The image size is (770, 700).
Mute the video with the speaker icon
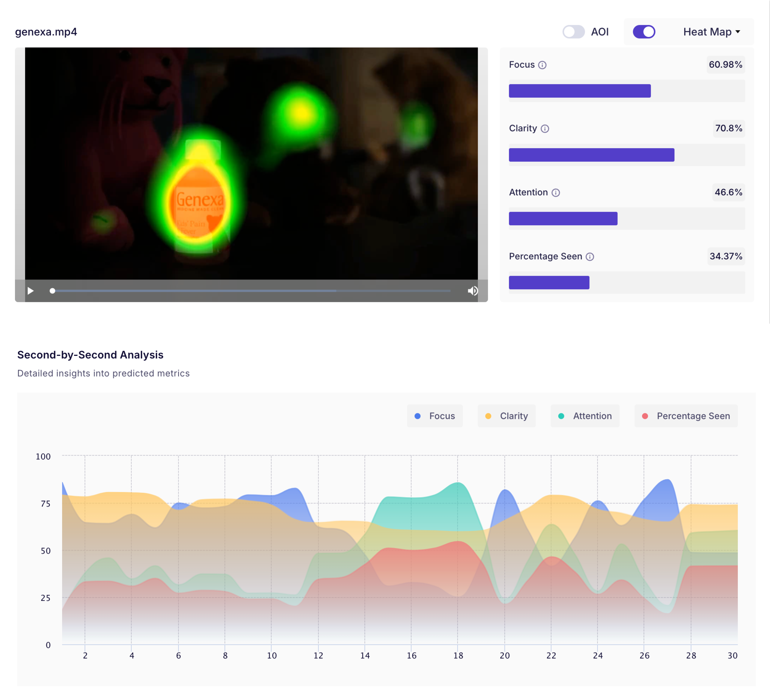(473, 291)
